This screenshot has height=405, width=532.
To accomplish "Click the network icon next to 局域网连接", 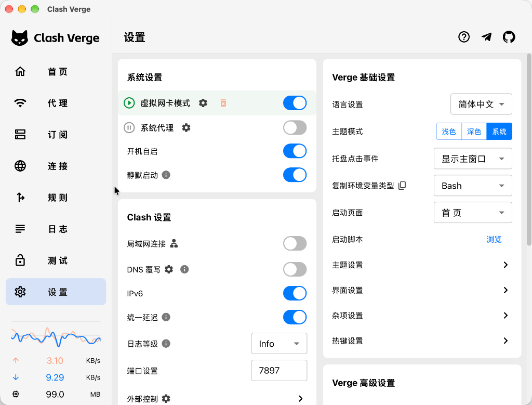I will 174,243.
